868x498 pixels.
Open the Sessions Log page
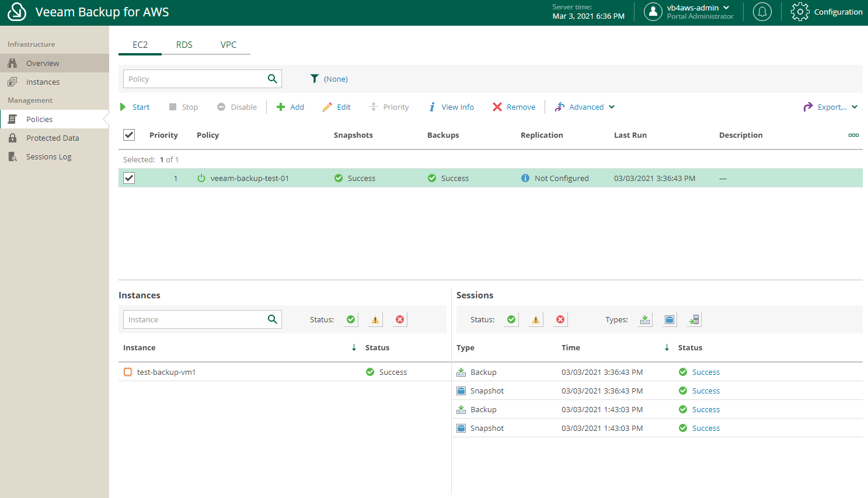[54, 156]
